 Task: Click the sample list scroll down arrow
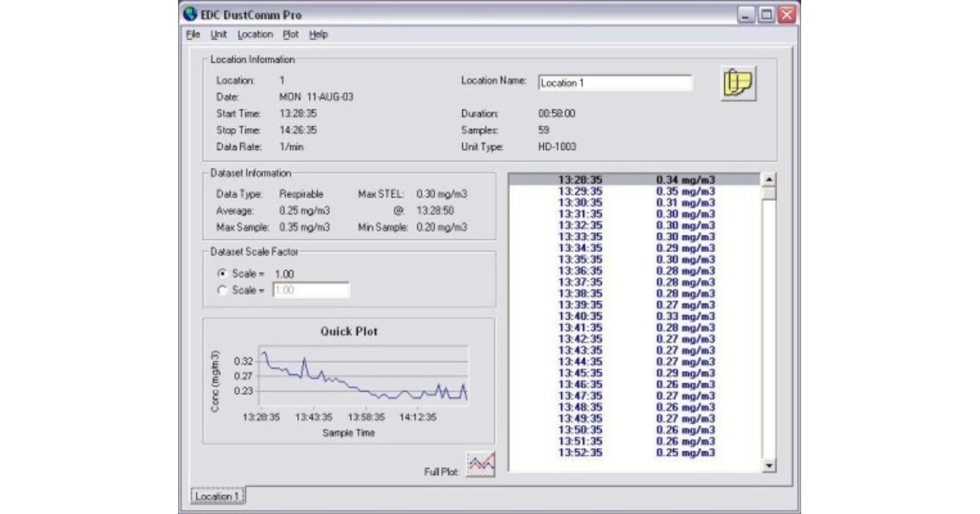coord(769,465)
